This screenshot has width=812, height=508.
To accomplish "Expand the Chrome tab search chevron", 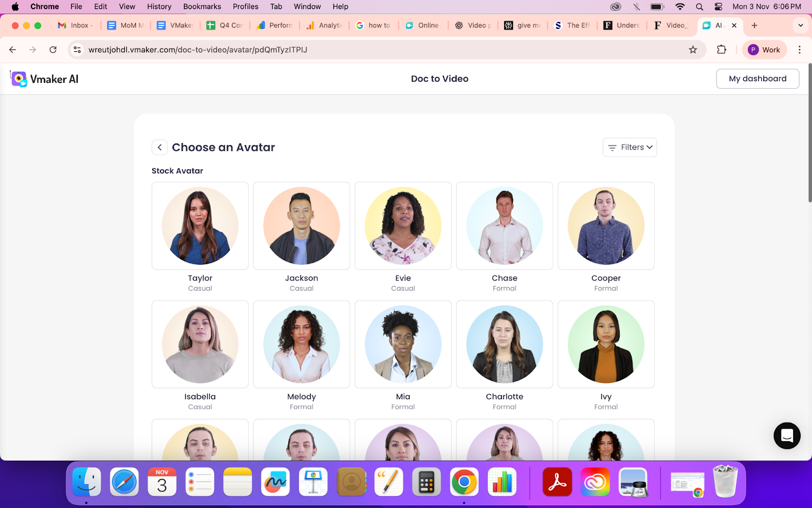I will pos(800,25).
